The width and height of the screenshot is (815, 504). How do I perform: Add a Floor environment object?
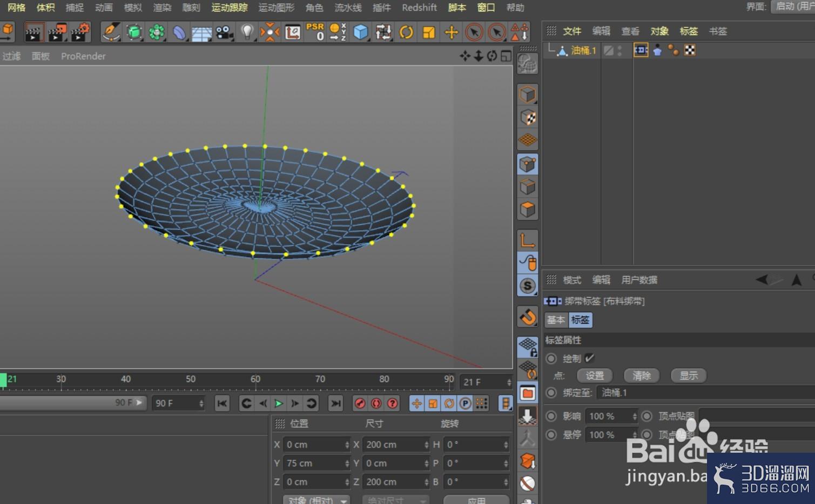(201, 32)
